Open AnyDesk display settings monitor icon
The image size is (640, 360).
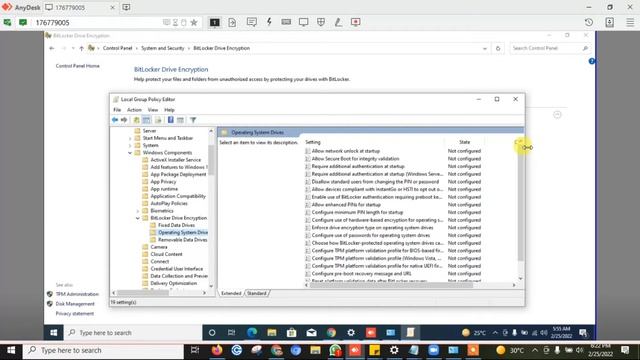coord(303,22)
